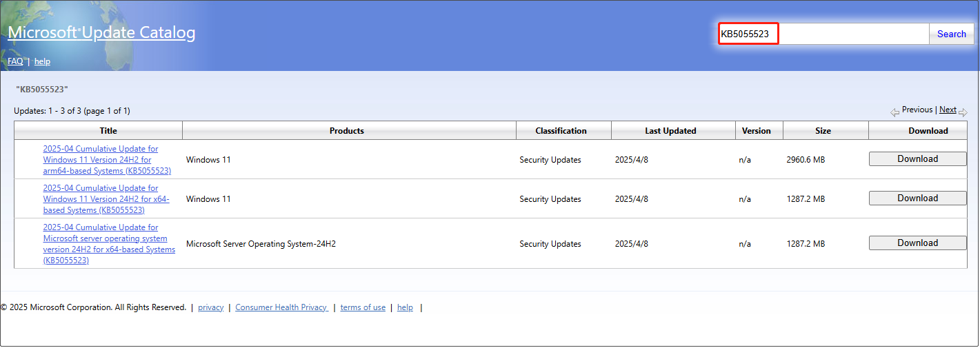Open the arm64-based Systems update link
Viewport: 980px width, 348px height.
107,159
